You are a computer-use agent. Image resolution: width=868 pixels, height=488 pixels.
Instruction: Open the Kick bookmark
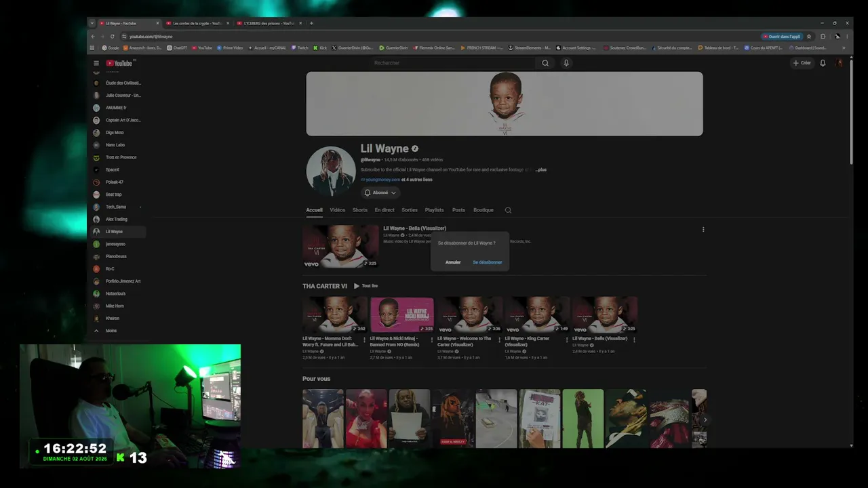click(x=320, y=48)
